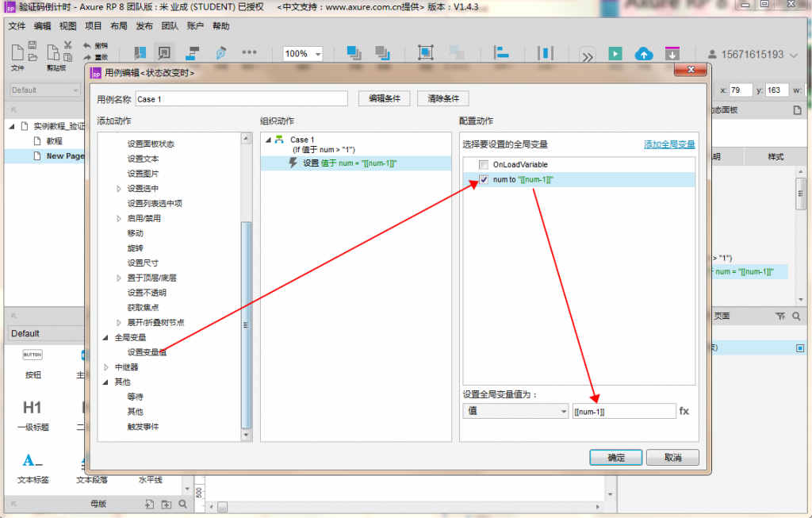Click the H1 heading widget icon

[x=33, y=408]
